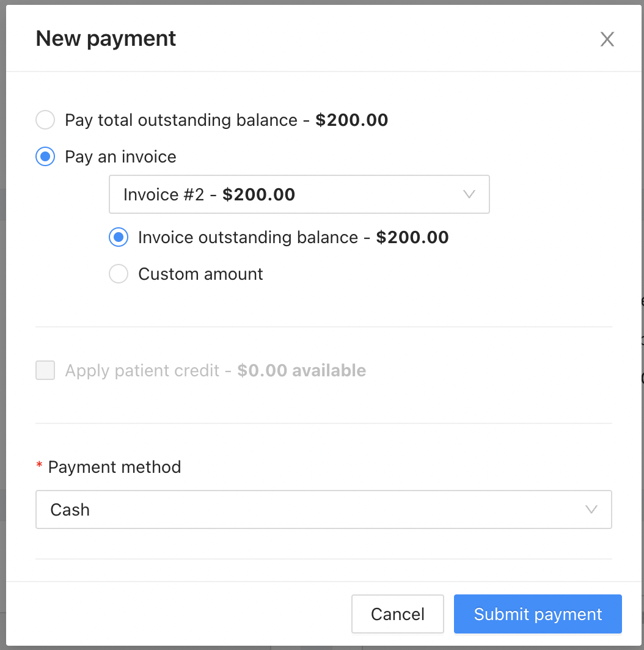644x650 pixels.
Task: Submit the payment
Action: [x=538, y=614]
